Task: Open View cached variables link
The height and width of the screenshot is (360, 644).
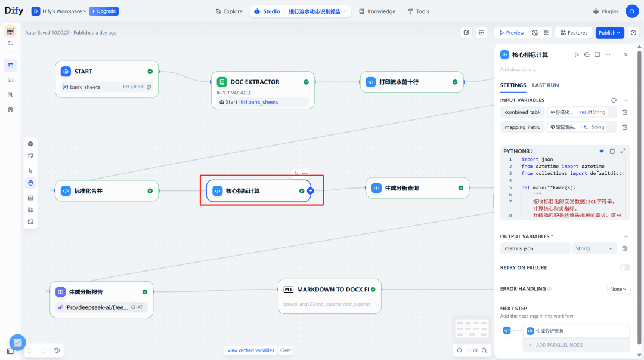Action: tap(250, 350)
